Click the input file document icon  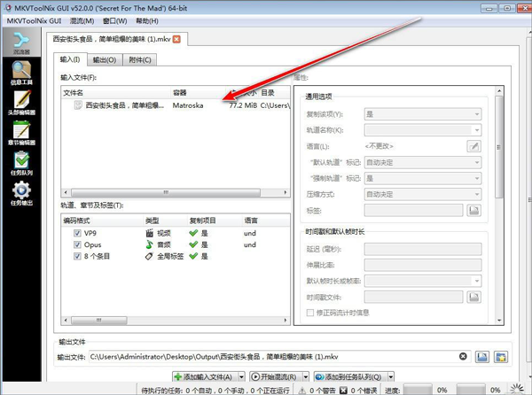pyautogui.click(x=78, y=105)
